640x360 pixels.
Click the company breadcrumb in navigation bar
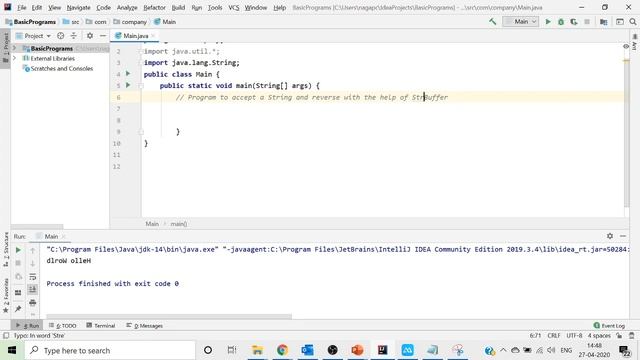[130, 22]
